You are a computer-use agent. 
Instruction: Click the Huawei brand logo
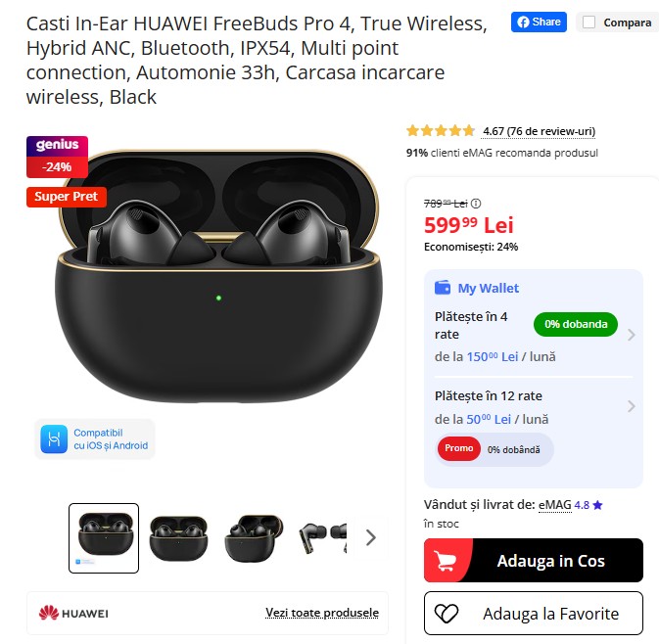coord(73,614)
